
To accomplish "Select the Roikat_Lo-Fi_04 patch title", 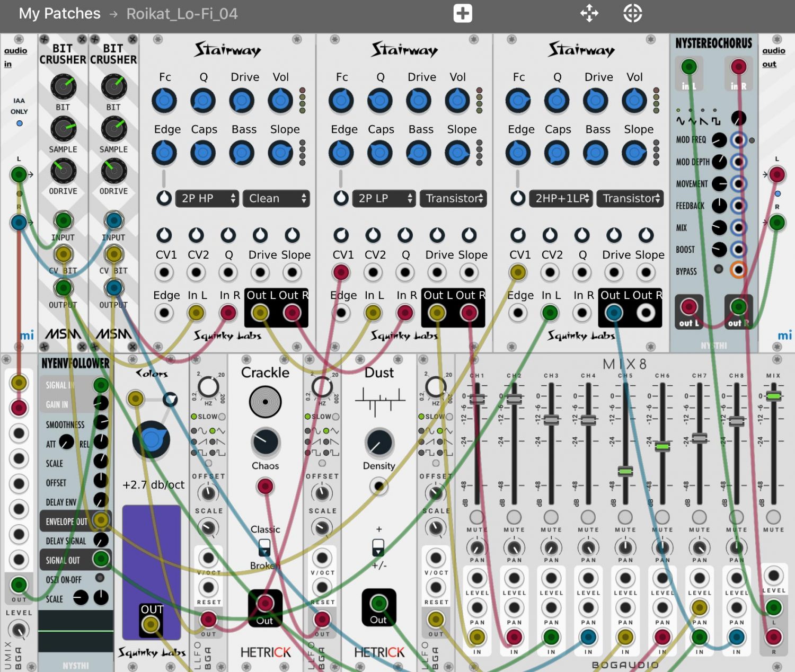I will (x=182, y=14).
